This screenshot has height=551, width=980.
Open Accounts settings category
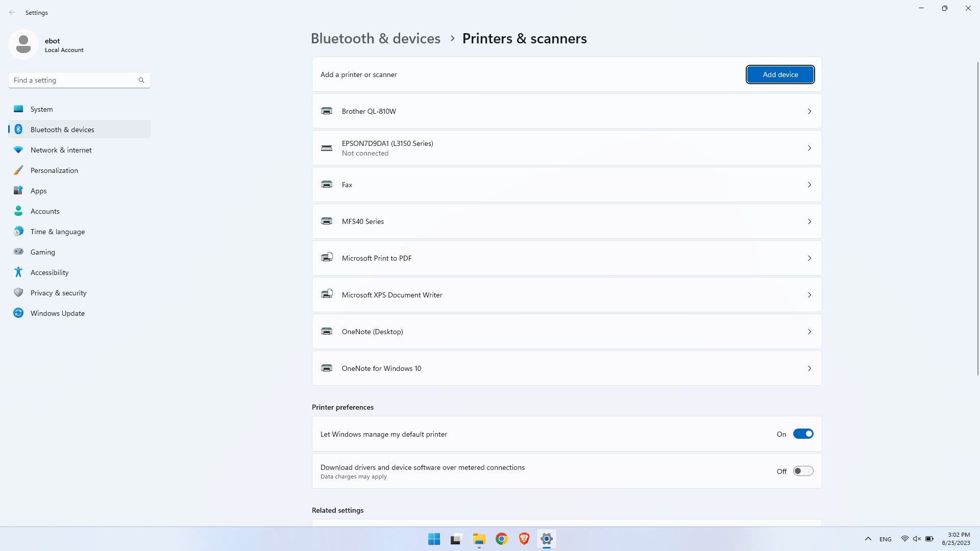tap(80, 211)
